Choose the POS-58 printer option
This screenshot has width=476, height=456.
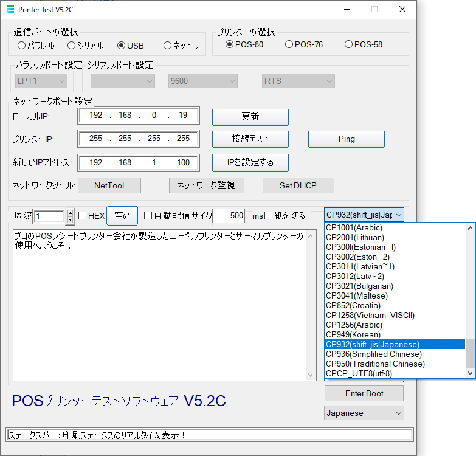(348, 44)
